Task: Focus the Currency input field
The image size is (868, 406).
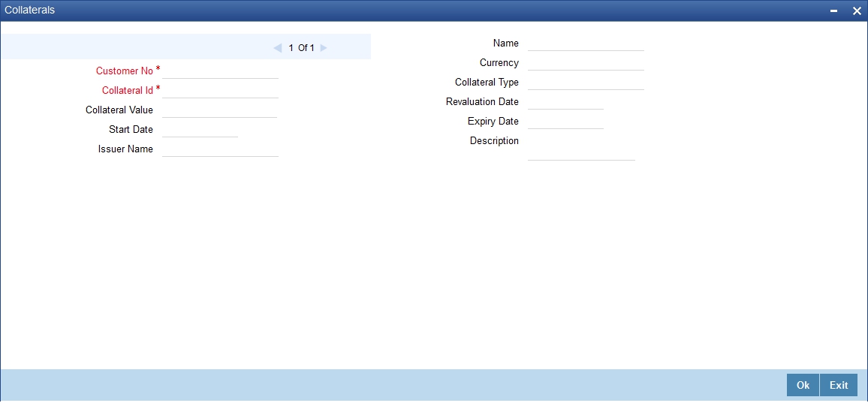Action: [x=586, y=62]
